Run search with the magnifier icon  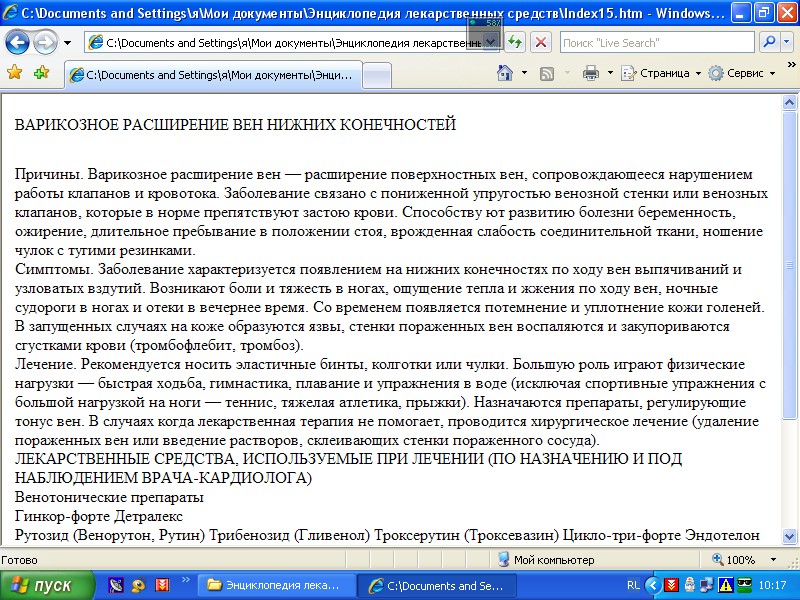pos(768,42)
